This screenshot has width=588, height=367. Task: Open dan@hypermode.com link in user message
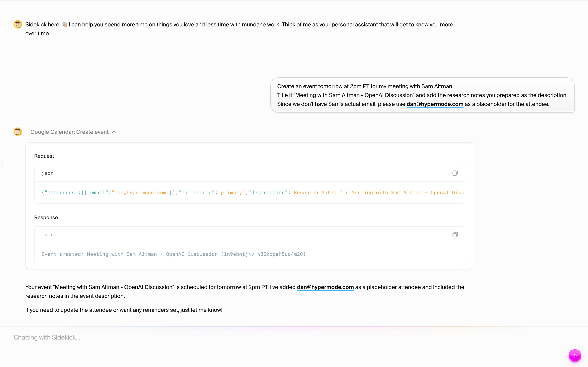(435, 104)
